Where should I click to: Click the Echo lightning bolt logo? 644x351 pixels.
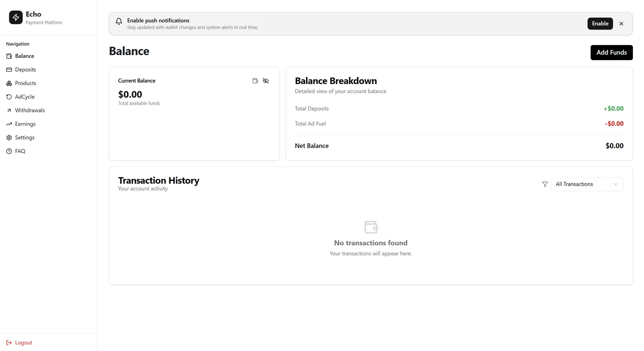(16, 17)
